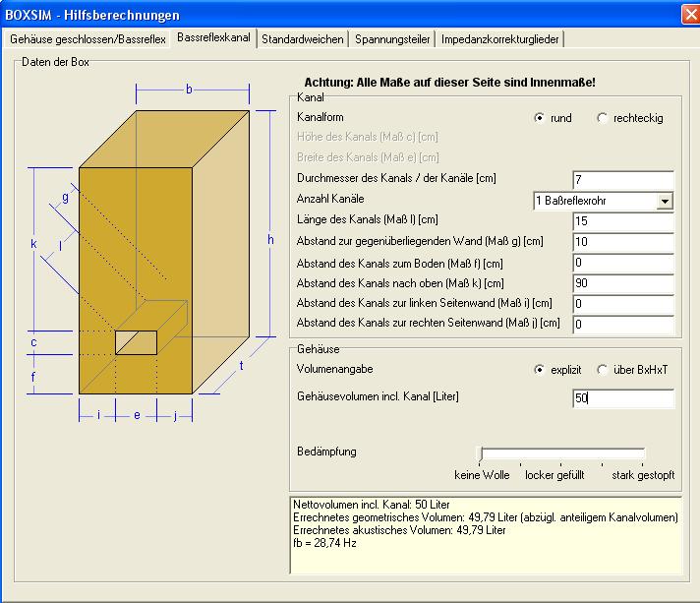Go to Impedanzkorrekturglieder tab
The height and width of the screenshot is (603, 700).
(x=500, y=39)
